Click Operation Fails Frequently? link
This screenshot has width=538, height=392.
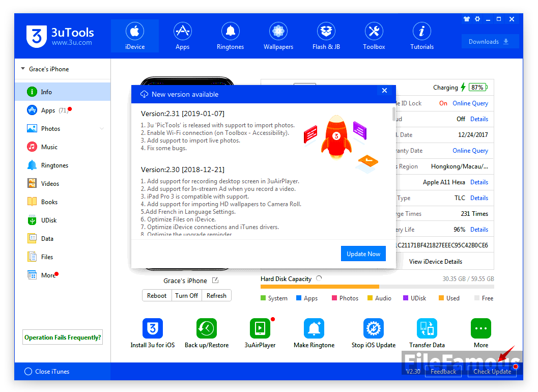[63, 337]
